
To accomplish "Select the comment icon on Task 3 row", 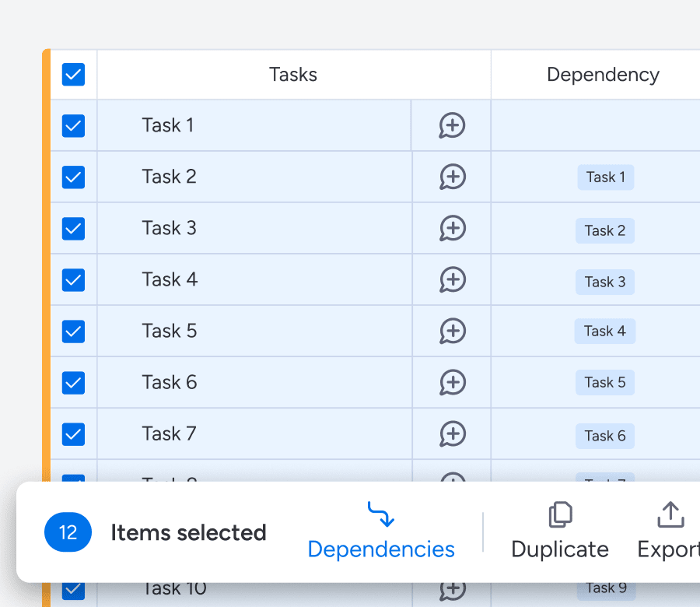I will click(452, 228).
